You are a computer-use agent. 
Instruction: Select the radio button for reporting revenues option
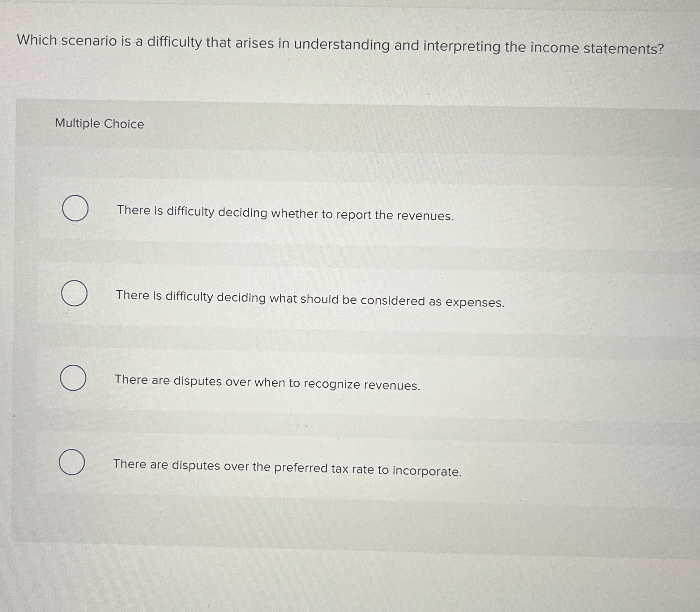76,209
